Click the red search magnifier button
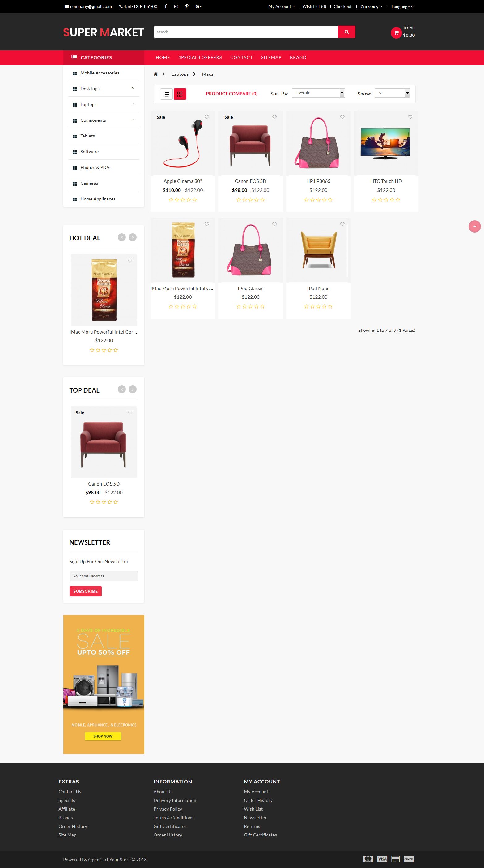The height and width of the screenshot is (868, 484). 346,32
